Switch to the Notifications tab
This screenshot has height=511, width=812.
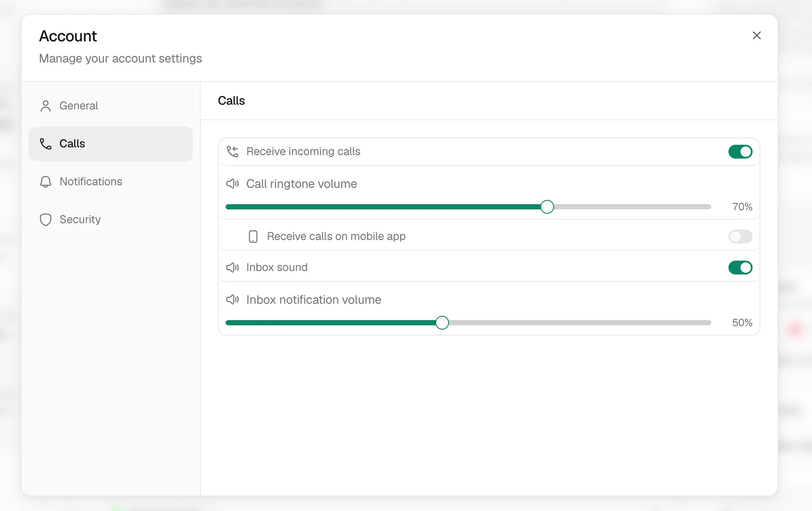pyautogui.click(x=111, y=182)
